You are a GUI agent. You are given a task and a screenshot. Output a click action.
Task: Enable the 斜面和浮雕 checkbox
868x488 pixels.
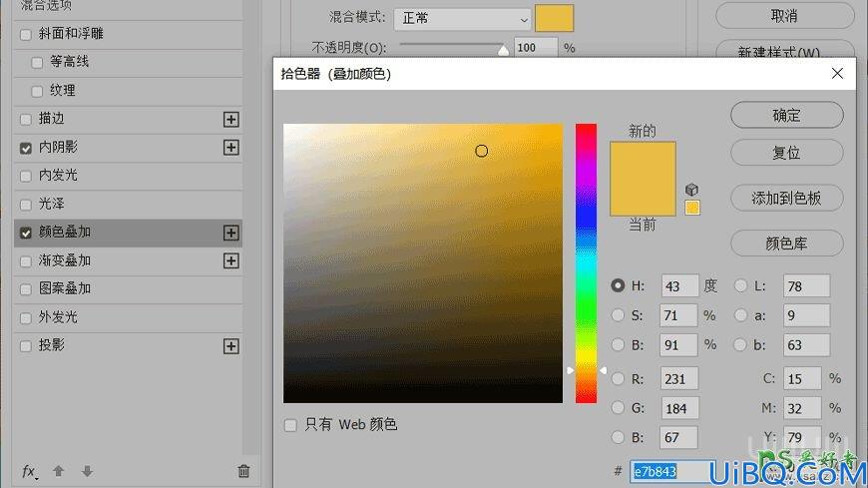coord(26,34)
